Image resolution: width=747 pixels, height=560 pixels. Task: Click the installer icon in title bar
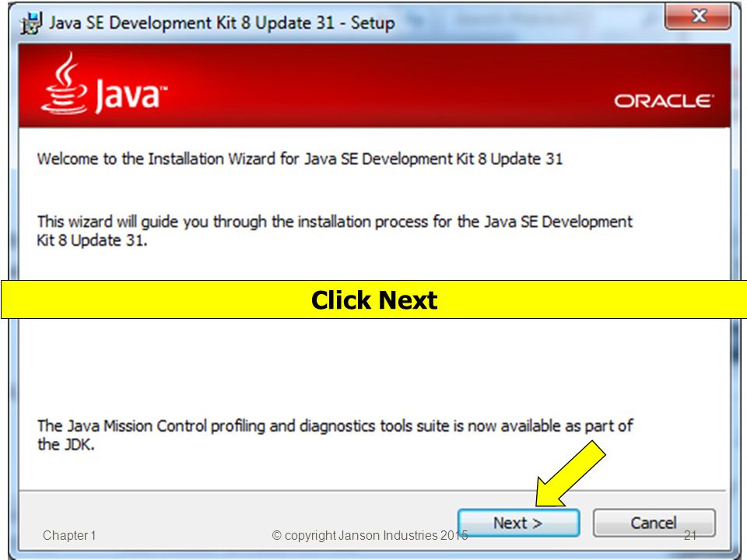pyautogui.click(x=32, y=23)
